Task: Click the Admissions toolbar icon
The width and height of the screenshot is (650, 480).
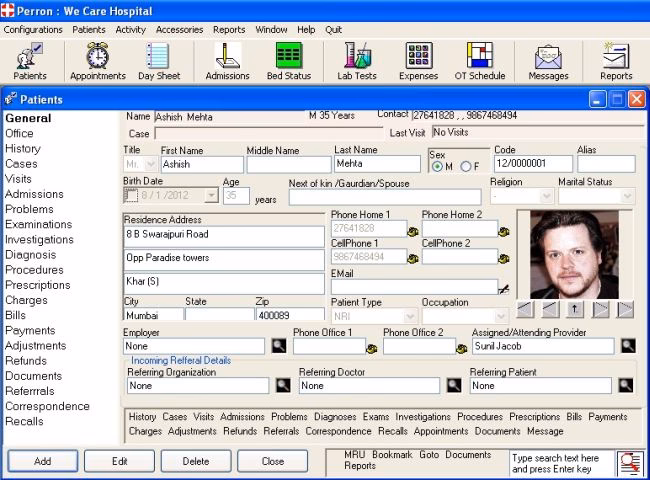Action: point(227,57)
